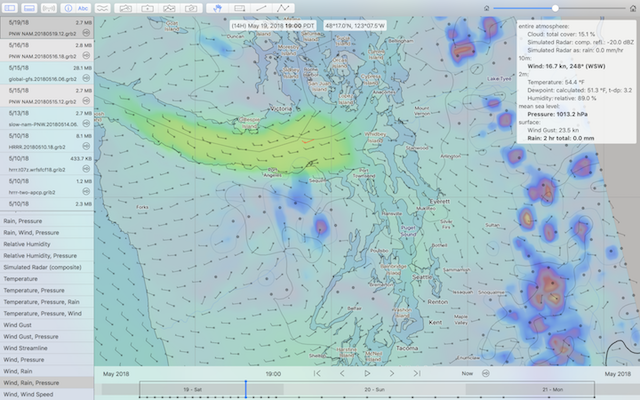Click the info circle toolbar icon
The height and width of the screenshot is (400, 640).
(65, 8)
